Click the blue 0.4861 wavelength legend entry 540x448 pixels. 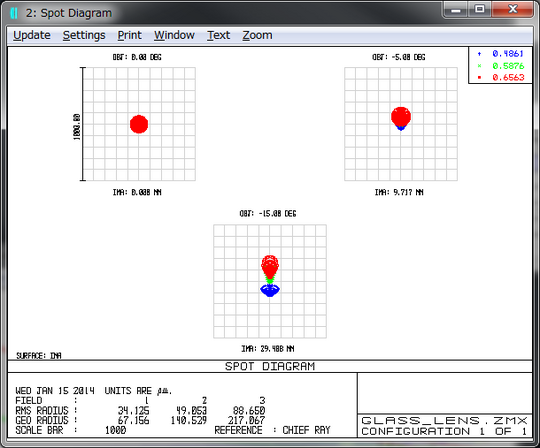(x=501, y=54)
